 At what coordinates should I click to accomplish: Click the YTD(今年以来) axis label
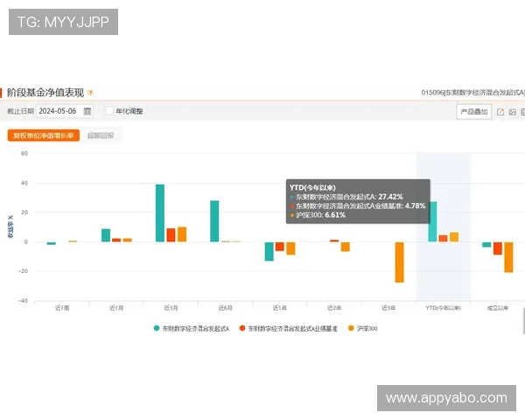pyautogui.click(x=444, y=308)
